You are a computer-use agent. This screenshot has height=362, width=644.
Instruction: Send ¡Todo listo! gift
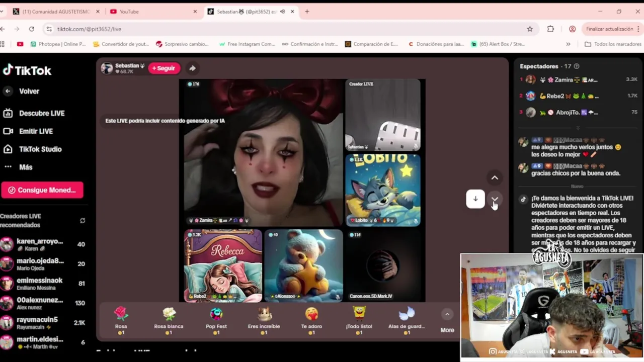tap(359, 320)
